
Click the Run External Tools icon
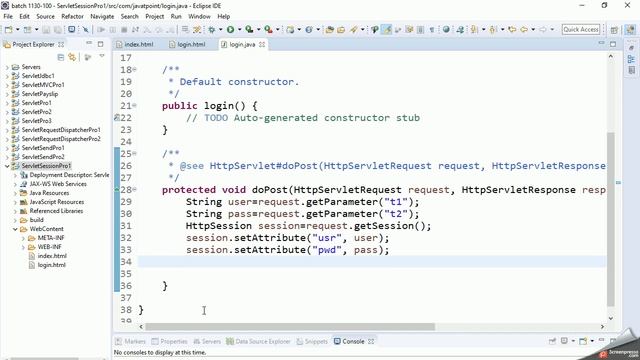268,29
